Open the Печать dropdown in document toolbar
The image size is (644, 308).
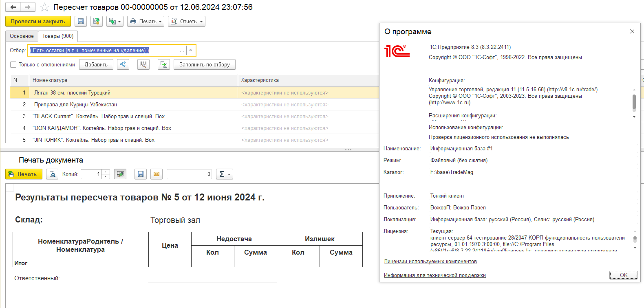(x=146, y=21)
